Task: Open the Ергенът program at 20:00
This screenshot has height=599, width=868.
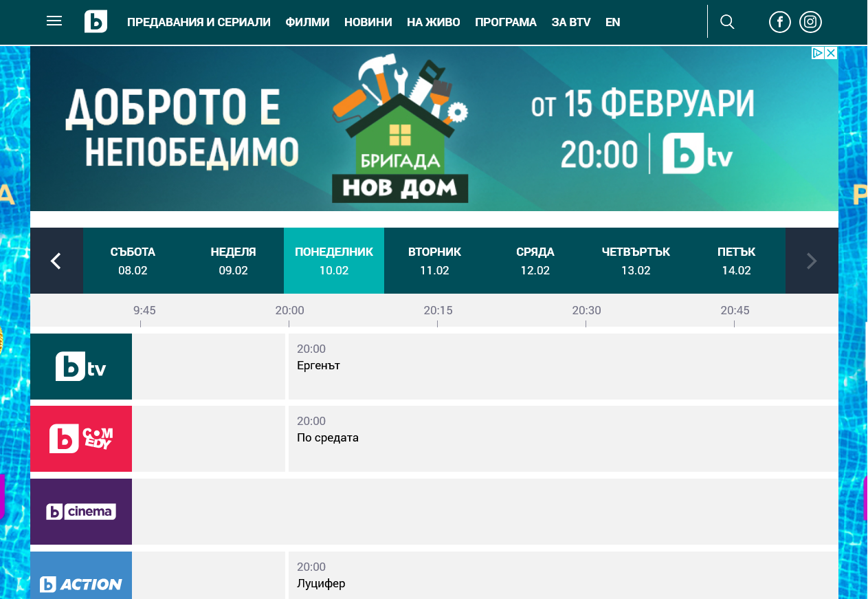Action: 564,367
